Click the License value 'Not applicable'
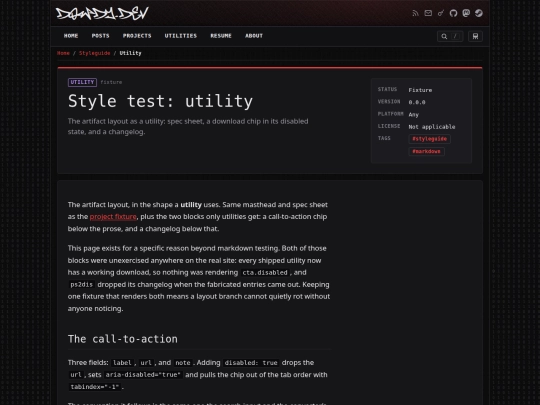 click(x=432, y=127)
